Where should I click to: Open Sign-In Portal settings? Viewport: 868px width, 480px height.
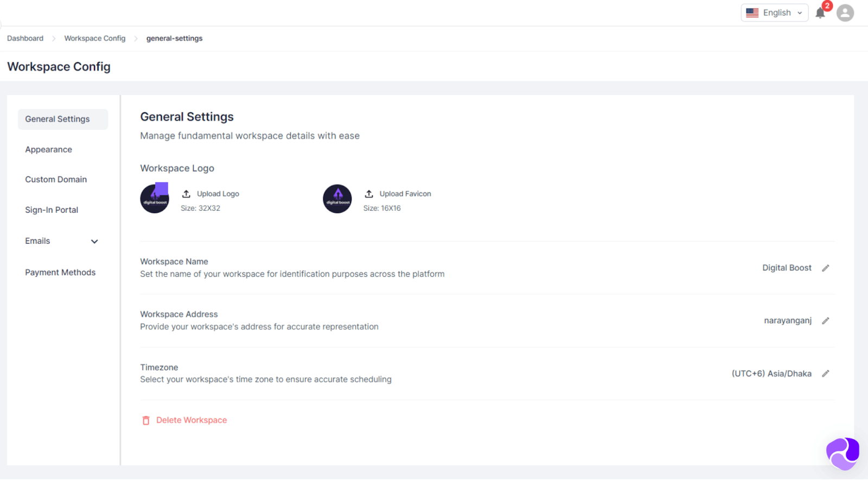click(x=52, y=210)
